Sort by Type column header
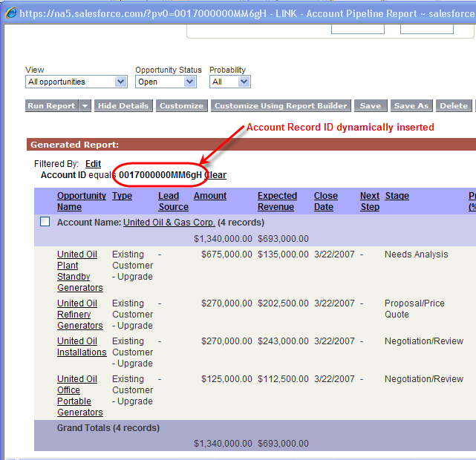The height and width of the screenshot is (460, 476). click(x=122, y=196)
